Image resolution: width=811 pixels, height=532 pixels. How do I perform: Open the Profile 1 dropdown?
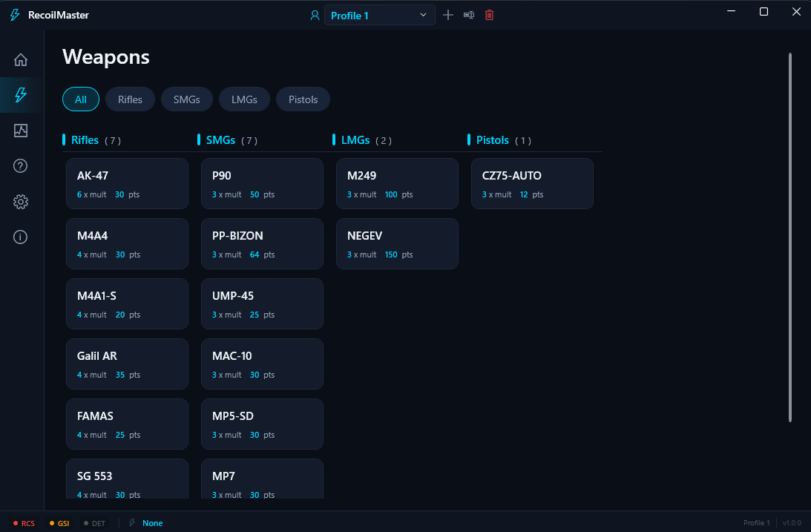[380, 15]
